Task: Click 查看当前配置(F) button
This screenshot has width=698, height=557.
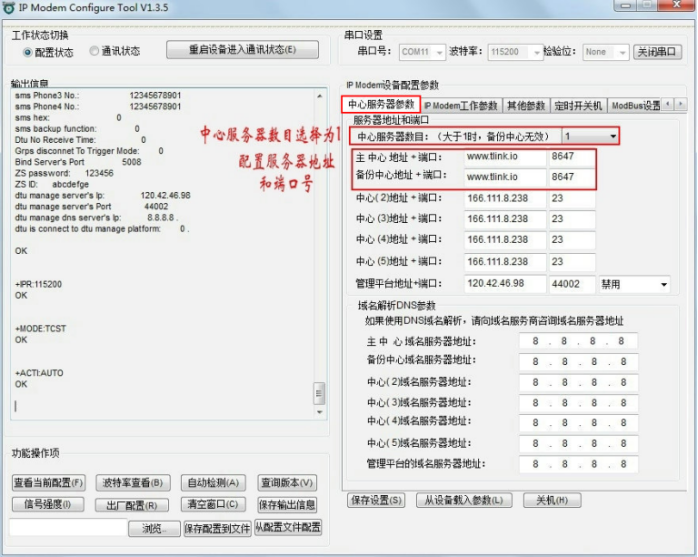Action: tap(48, 483)
